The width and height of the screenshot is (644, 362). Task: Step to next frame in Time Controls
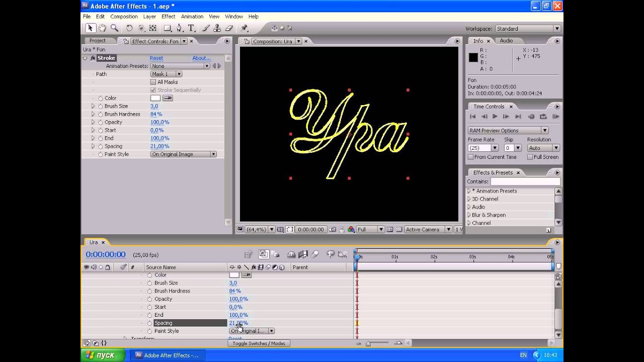click(506, 117)
